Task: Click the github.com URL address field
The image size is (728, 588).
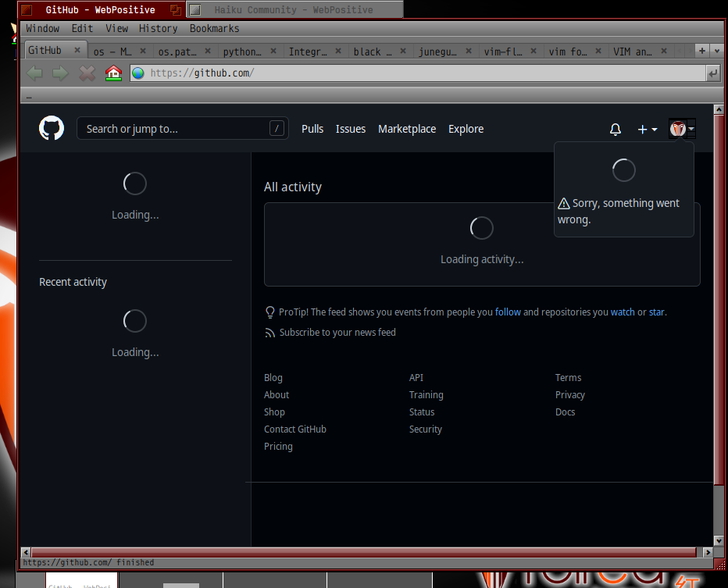Action: 417,73
